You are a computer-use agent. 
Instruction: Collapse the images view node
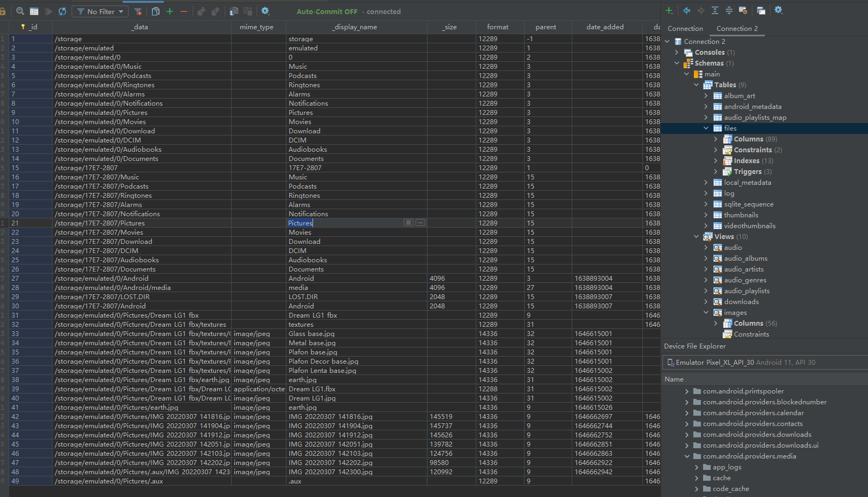tap(706, 313)
